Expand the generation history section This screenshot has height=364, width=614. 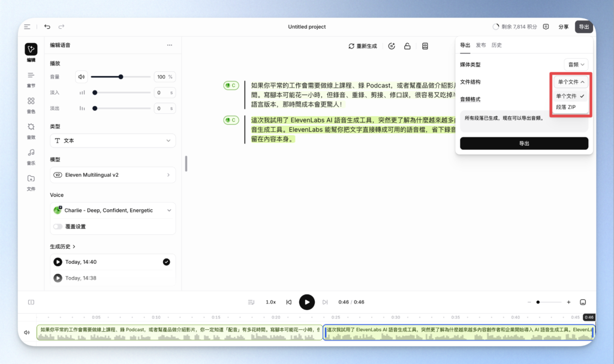[62, 246]
